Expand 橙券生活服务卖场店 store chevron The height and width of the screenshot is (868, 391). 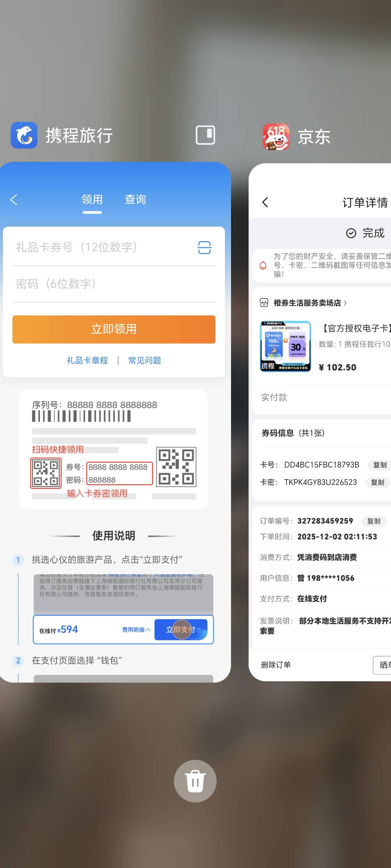pos(345,303)
